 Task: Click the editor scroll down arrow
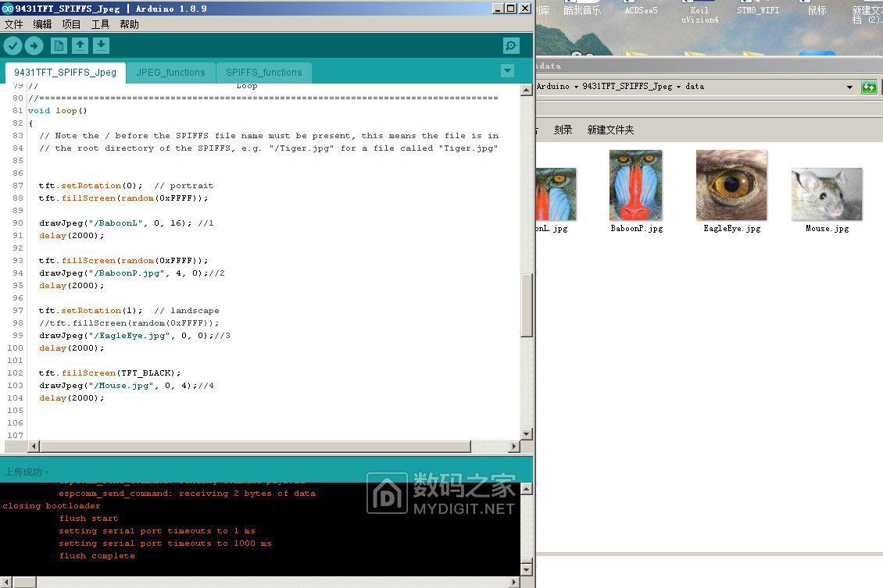[x=527, y=434]
